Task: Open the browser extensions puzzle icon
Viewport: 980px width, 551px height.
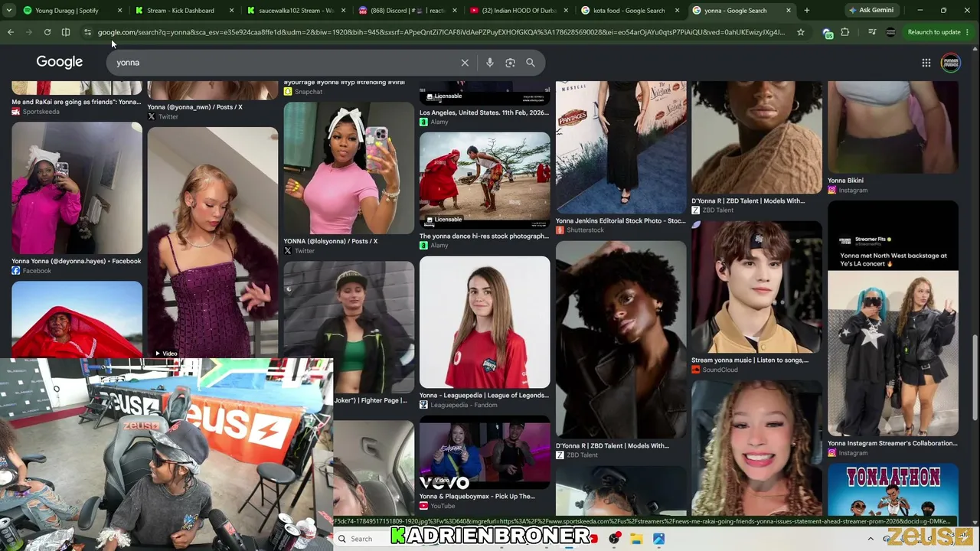Action: point(845,32)
